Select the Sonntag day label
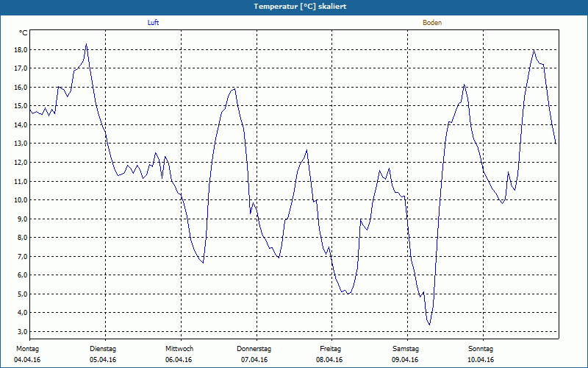Image resolution: width=588 pixels, height=368 pixels. 481,349
